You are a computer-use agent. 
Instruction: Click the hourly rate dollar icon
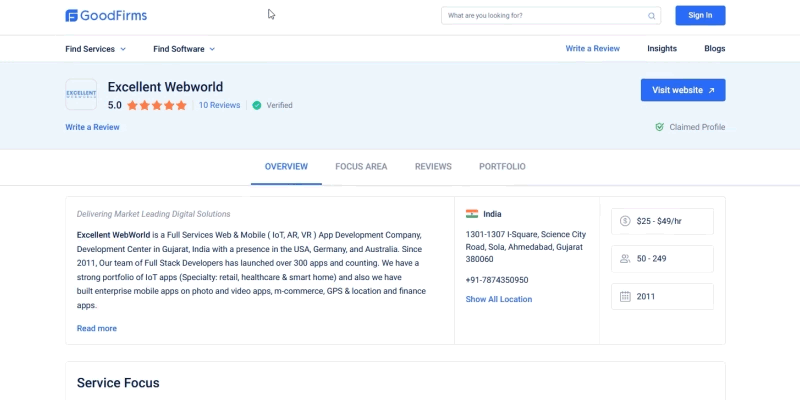[x=625, y=221]
